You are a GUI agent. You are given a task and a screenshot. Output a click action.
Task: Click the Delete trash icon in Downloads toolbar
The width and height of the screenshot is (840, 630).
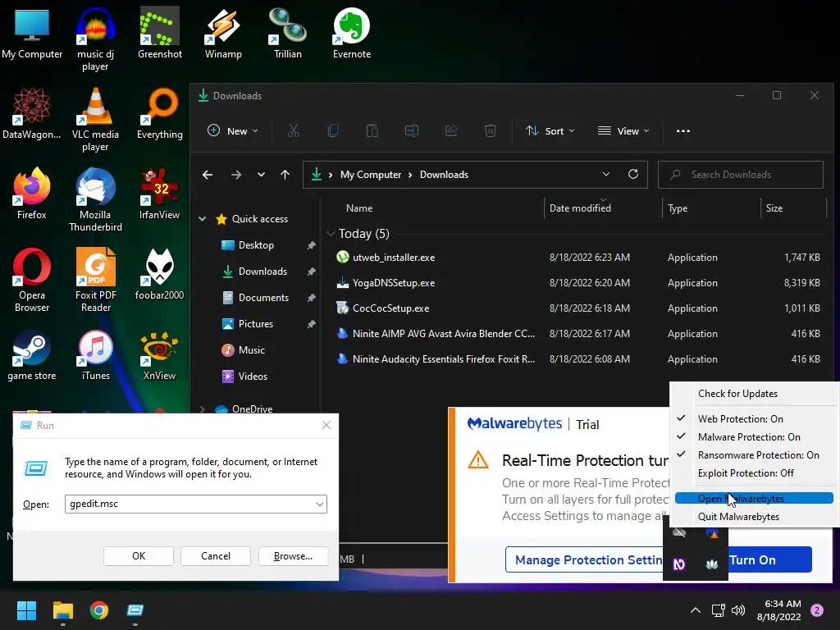pos(491,130)
